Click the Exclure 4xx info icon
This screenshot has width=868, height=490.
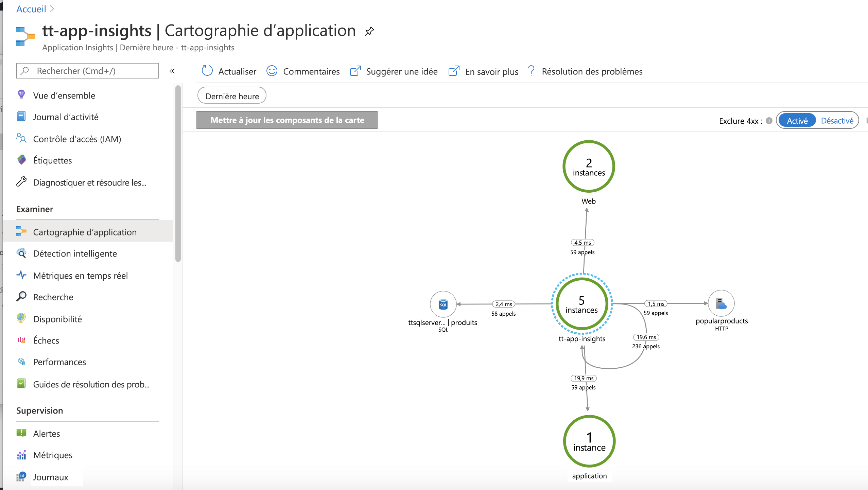(x=769, y=121)
